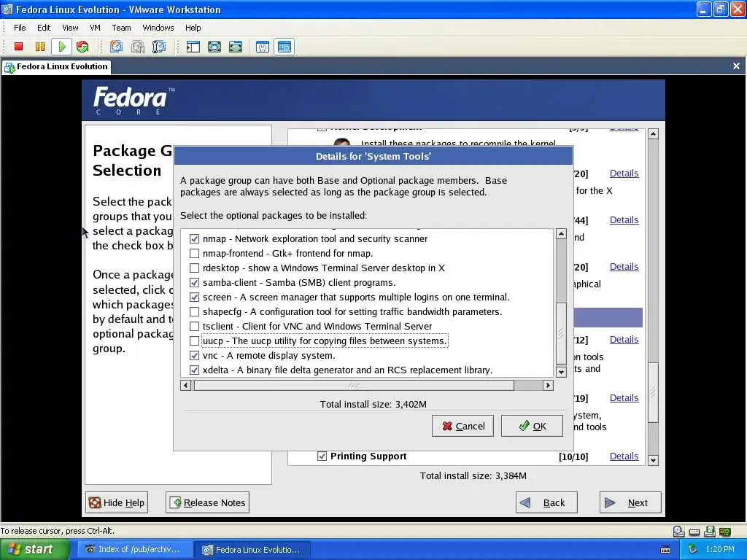Select the Fedora Linux Evolution tab
The image size is (747, 560).
[x=57, y=66]
